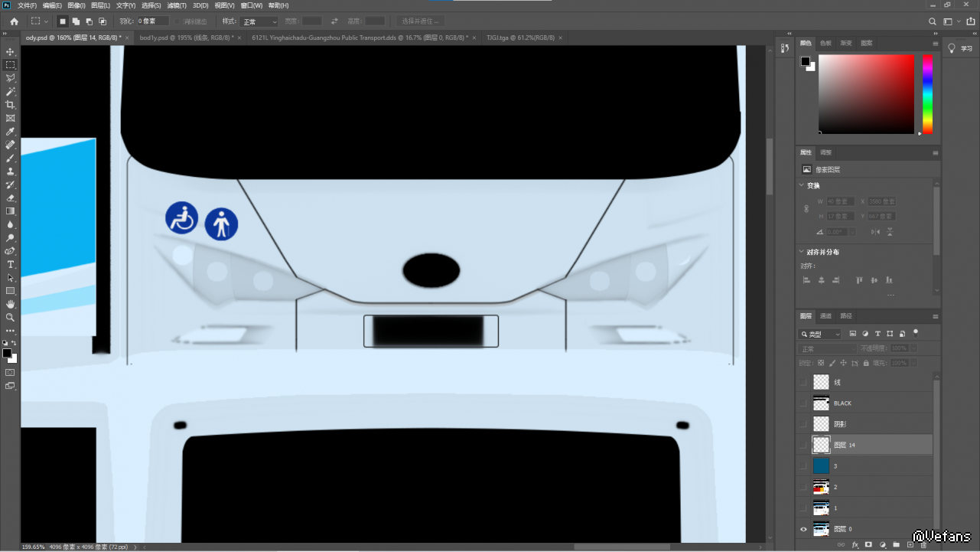Select the Eyedropper tool
This screenshot has width=980, height=552.
[x=10, y=132]
